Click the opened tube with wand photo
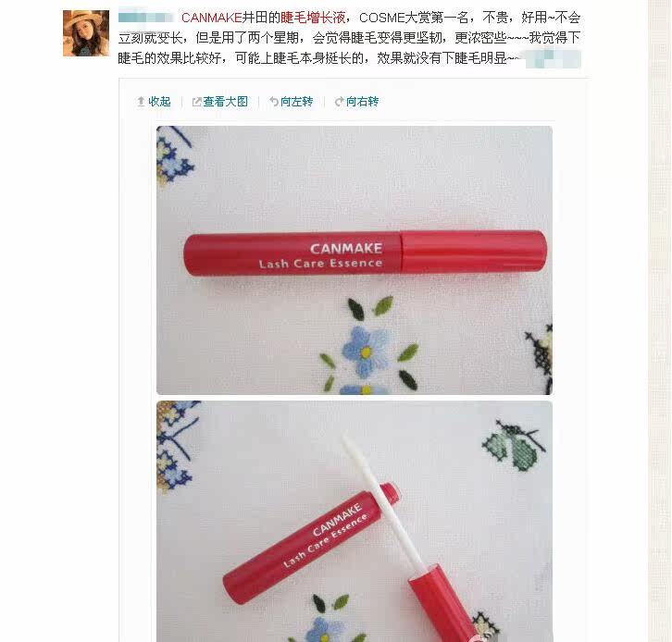This screenshot has width=672, height=642. point(355,521)
